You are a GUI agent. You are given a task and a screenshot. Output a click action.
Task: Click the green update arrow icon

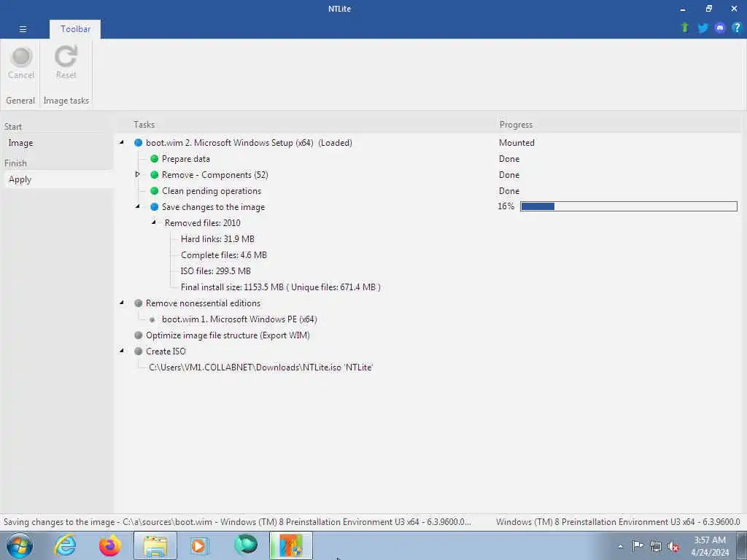[684, 28]
